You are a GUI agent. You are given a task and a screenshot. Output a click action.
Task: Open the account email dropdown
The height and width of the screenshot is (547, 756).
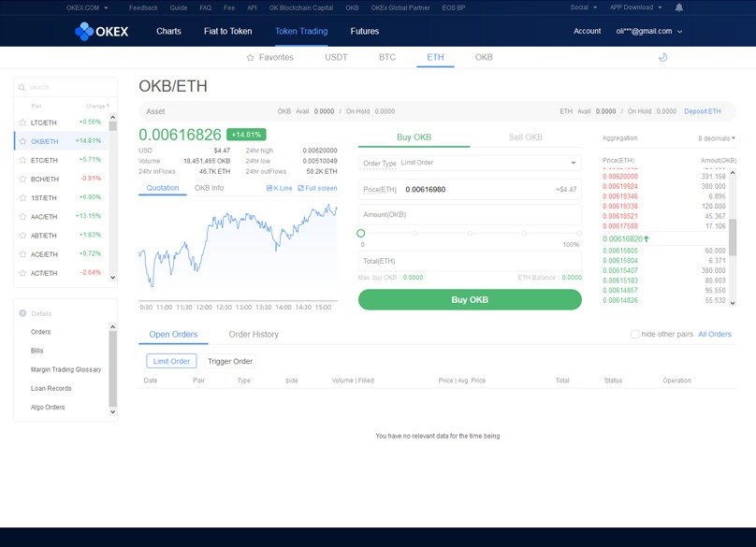[x=648, y=32]
